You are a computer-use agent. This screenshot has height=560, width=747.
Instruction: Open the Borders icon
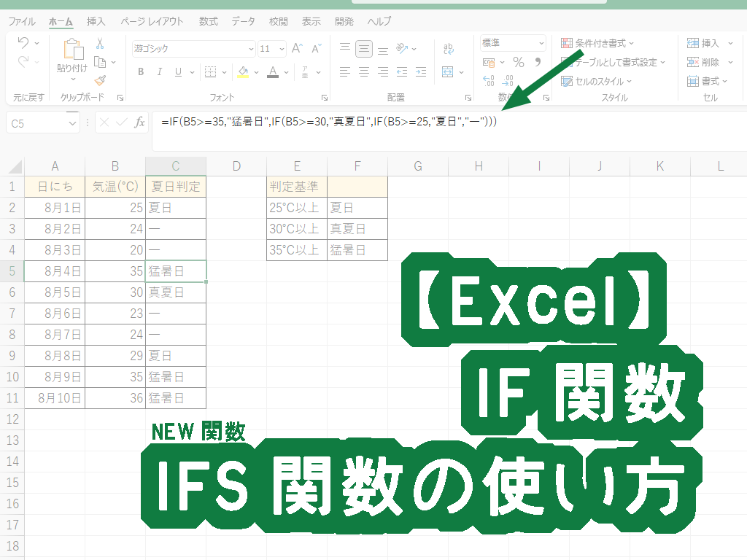(210, 72)
